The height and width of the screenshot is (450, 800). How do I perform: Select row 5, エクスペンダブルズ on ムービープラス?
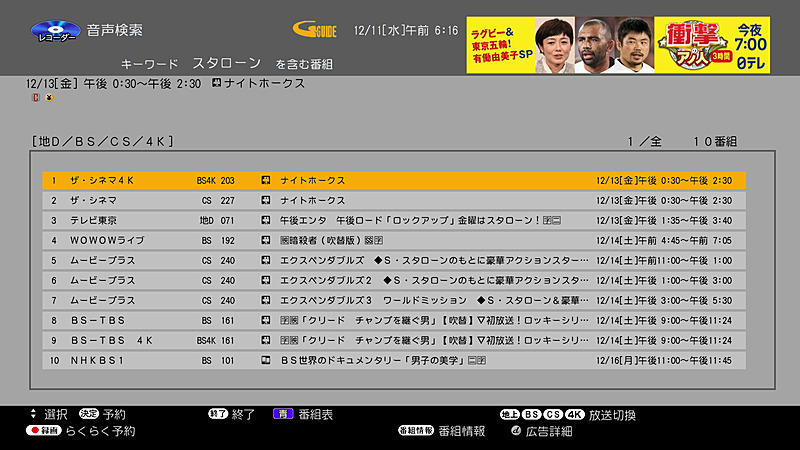394,260
